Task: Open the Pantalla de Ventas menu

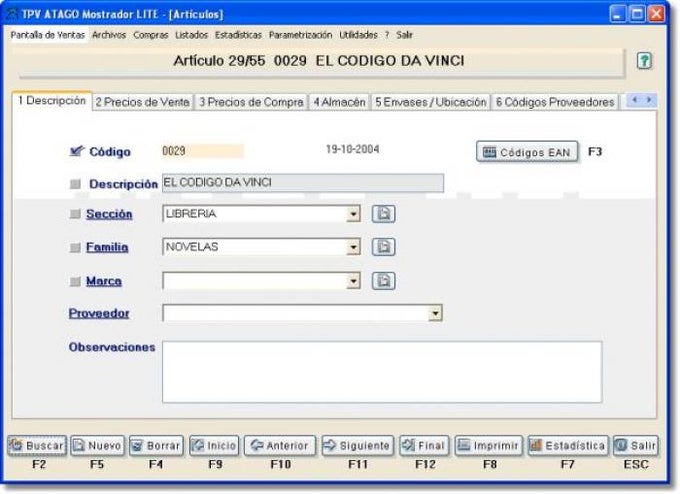Action: [48, 35]
